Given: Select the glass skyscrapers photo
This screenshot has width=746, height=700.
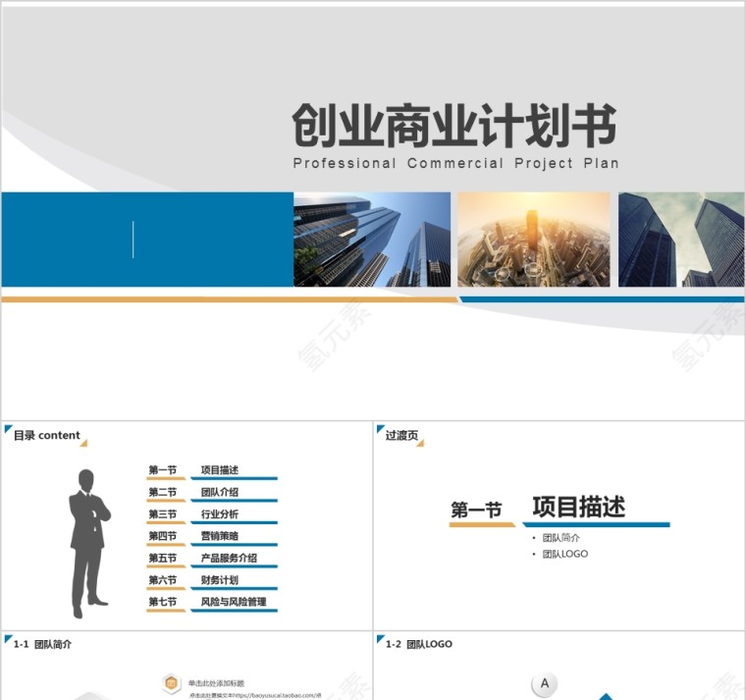Looking at the screenshot, I should coord(372,240).
